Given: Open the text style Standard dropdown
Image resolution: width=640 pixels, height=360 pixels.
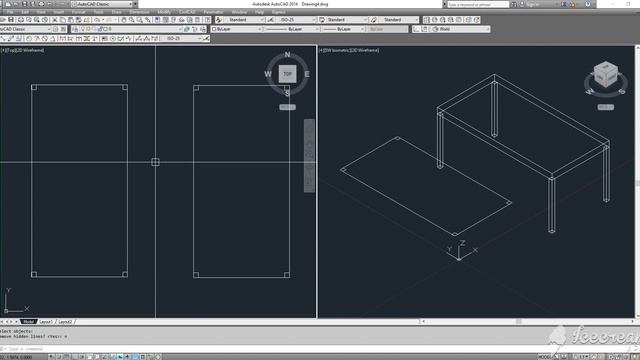Looking at the screenshot, I should tap(244, 20).
